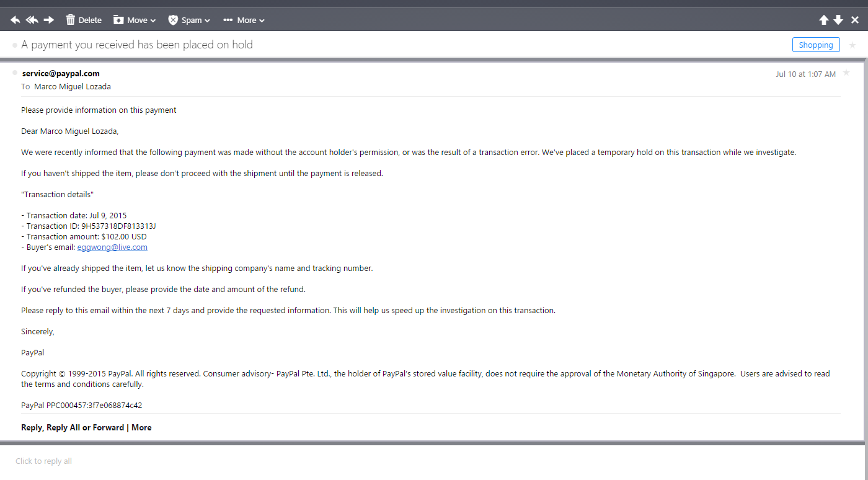Image resolution: width=868 pixels, height=480 pixels.
Task: Click the Forward arrow icon in the top toolbar
Action: (x=49, y=20)
